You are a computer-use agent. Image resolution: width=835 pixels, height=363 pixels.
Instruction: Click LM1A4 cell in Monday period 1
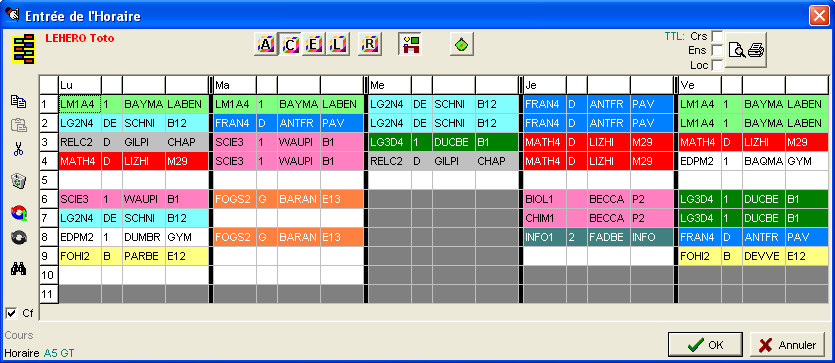[80, 104]
